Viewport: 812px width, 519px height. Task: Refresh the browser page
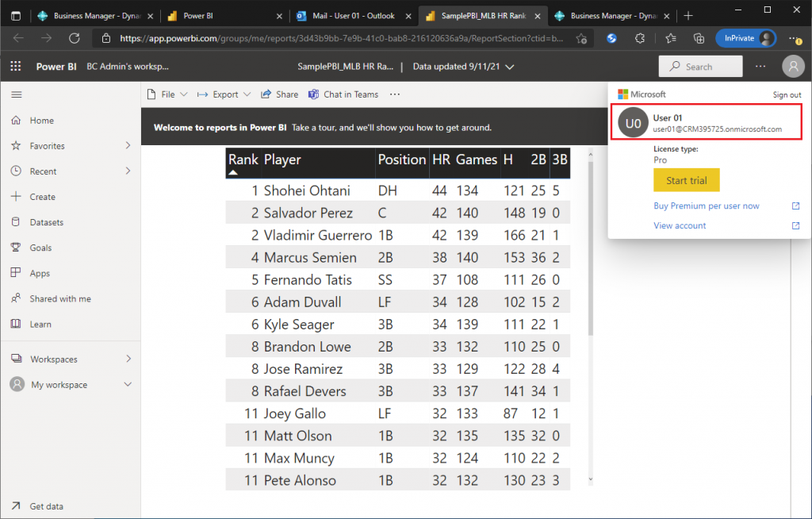(x=75, y=38)
